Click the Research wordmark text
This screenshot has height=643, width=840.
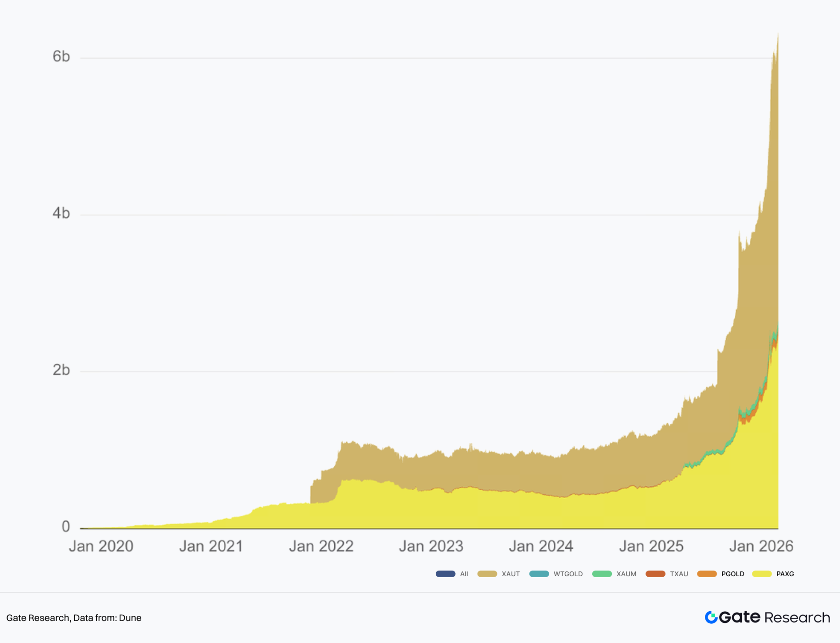tap(797, 617)
